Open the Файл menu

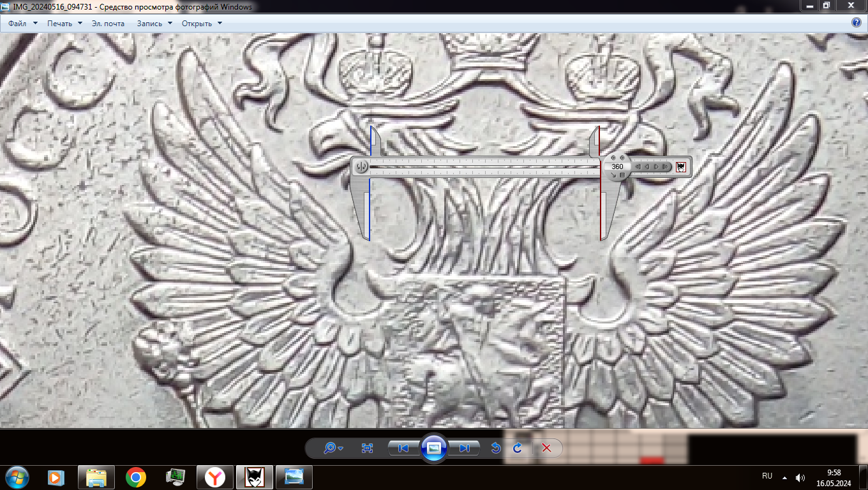(x=22, y=24)
